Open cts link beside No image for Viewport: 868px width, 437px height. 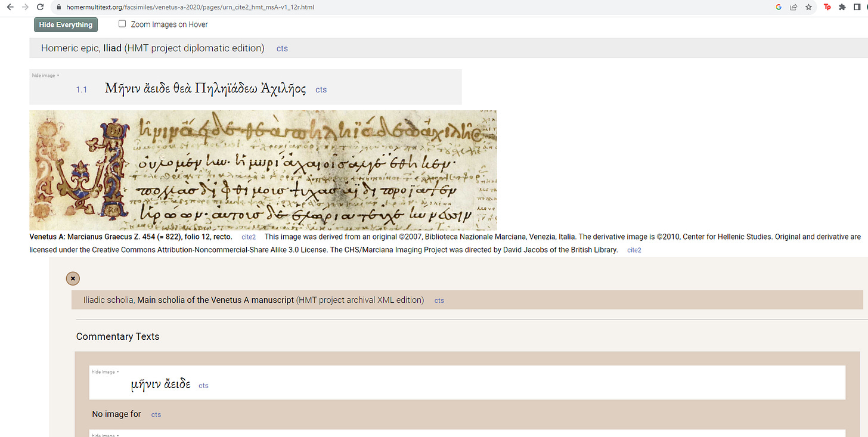click(x=156, y=414)
